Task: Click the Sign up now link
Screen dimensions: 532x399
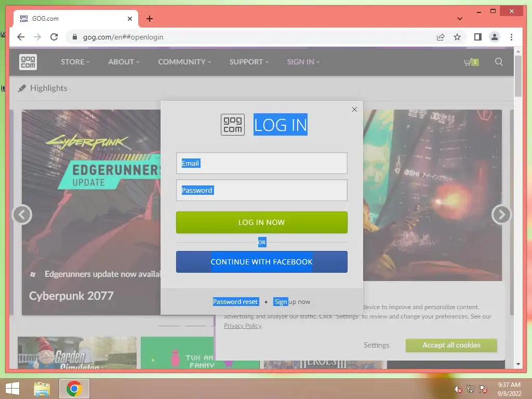Action: (292, 302)
